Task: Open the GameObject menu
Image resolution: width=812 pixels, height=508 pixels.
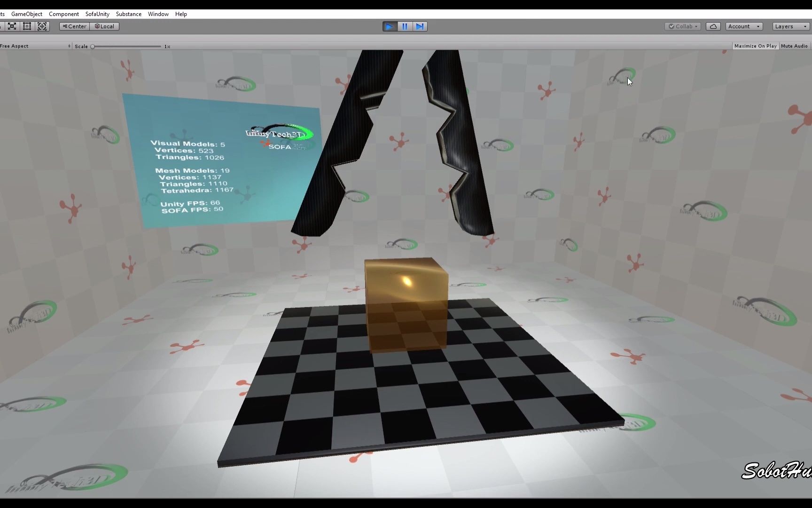Action: [26, 14]
